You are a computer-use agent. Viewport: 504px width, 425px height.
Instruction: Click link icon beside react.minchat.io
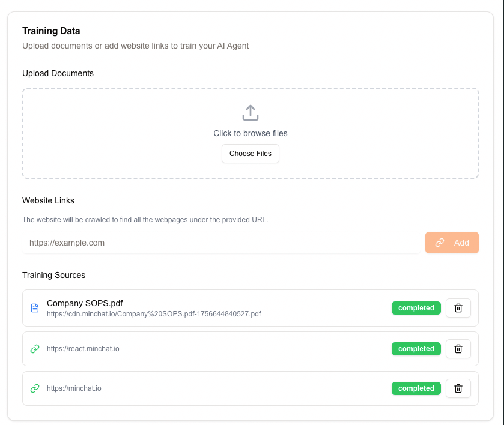click(35, 349)
